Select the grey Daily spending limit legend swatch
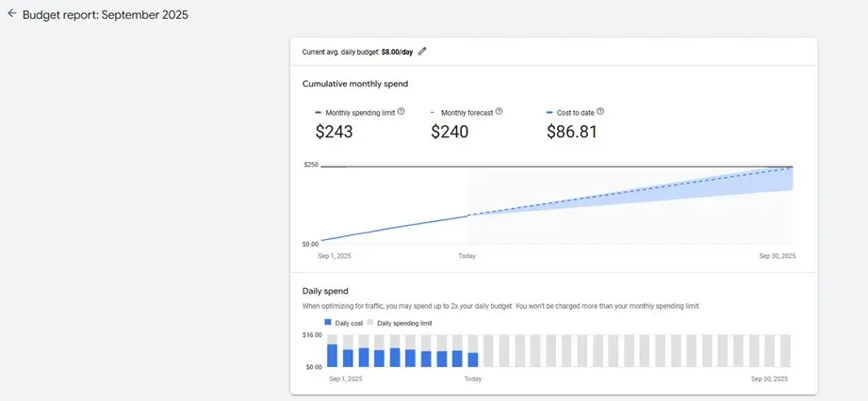 (x=370, y=322)
